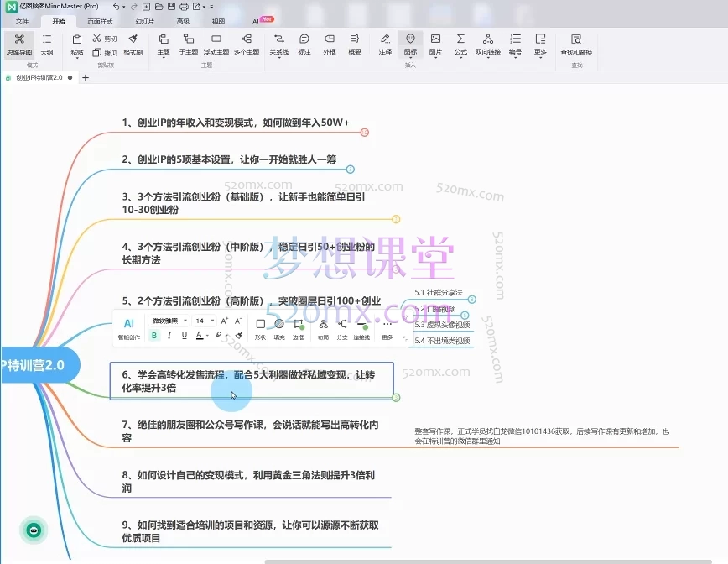This screenshot has width=728, height=564.
Task: Toggle Underline in floating toolbar
Action: [185, 336]
